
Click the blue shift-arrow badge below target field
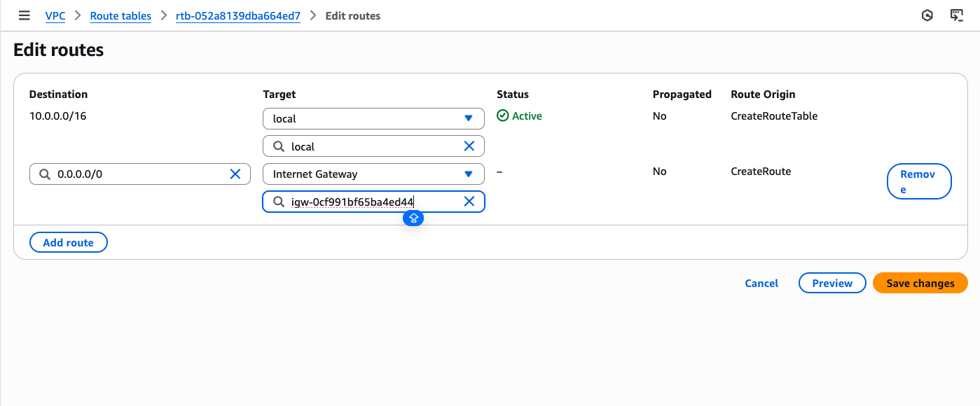coord(413,218)
